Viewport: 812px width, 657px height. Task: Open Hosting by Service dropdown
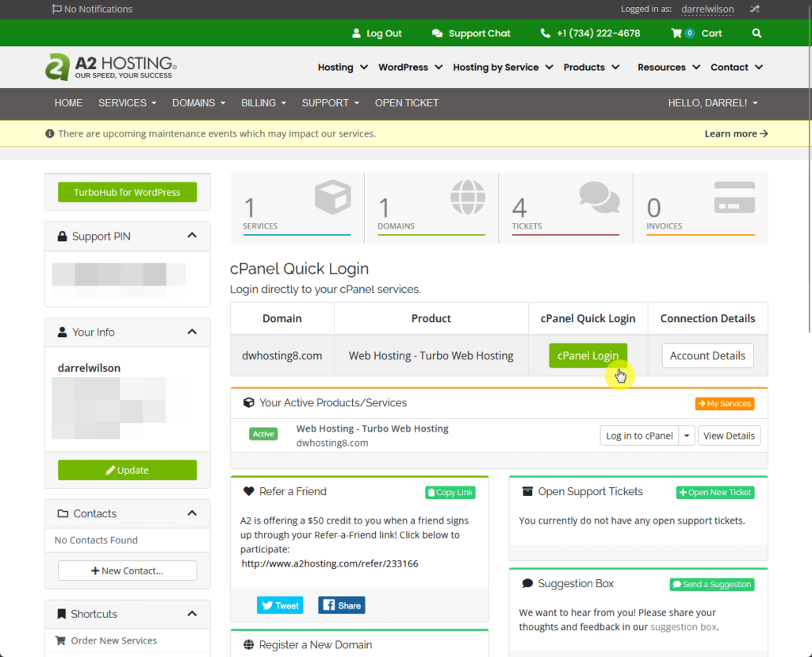[503, 67]
